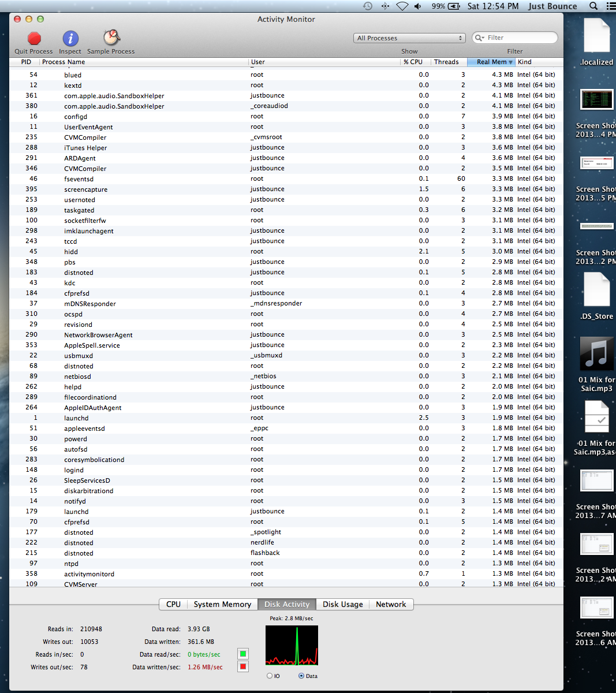The height and width of the screenshot is (693, 616).
Task: Switch to the Network tab
Action: (391, 604)
